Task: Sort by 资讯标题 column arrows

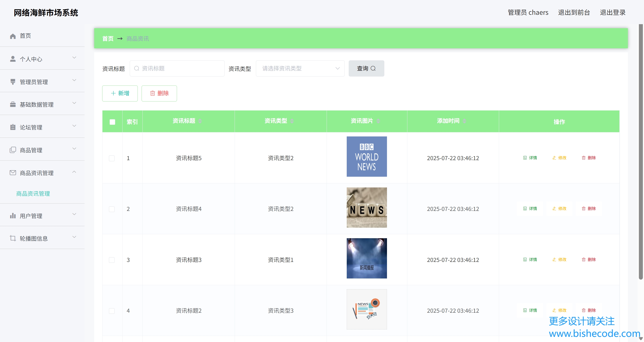Action: [x=200, y=121]
